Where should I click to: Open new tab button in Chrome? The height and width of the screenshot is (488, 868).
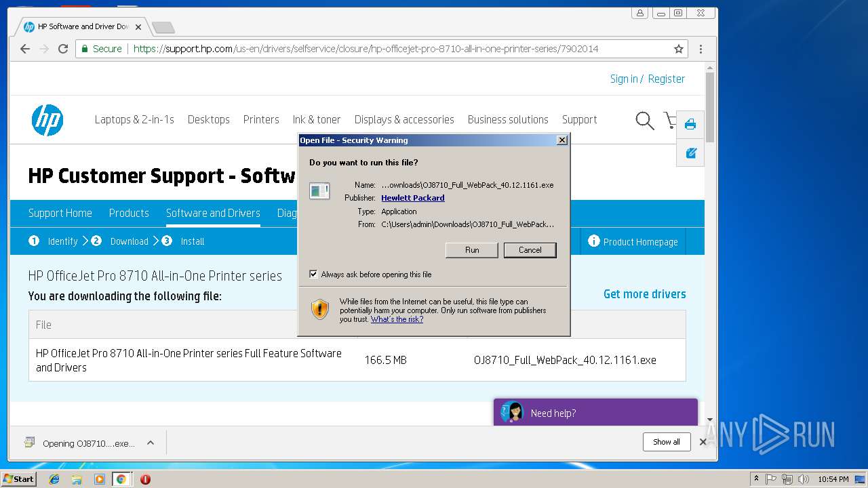tap(163, 27)
